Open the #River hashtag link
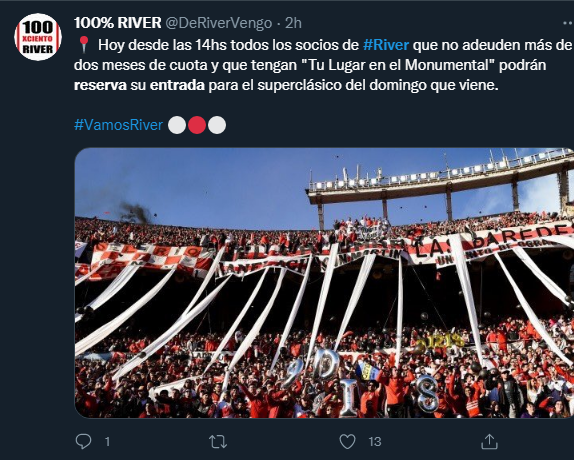The height and width of the screenshot is (460, 574). coord(386,45)
